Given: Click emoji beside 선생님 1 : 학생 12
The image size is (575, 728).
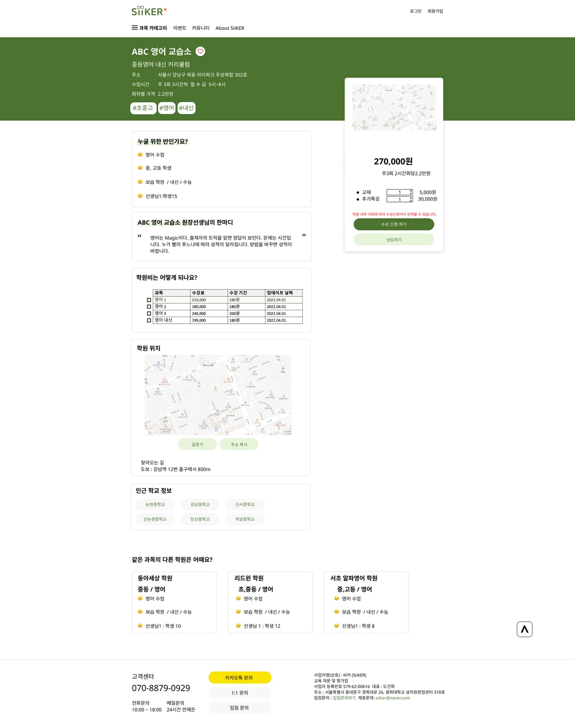Looking at the screenshot, I should 238,625.
